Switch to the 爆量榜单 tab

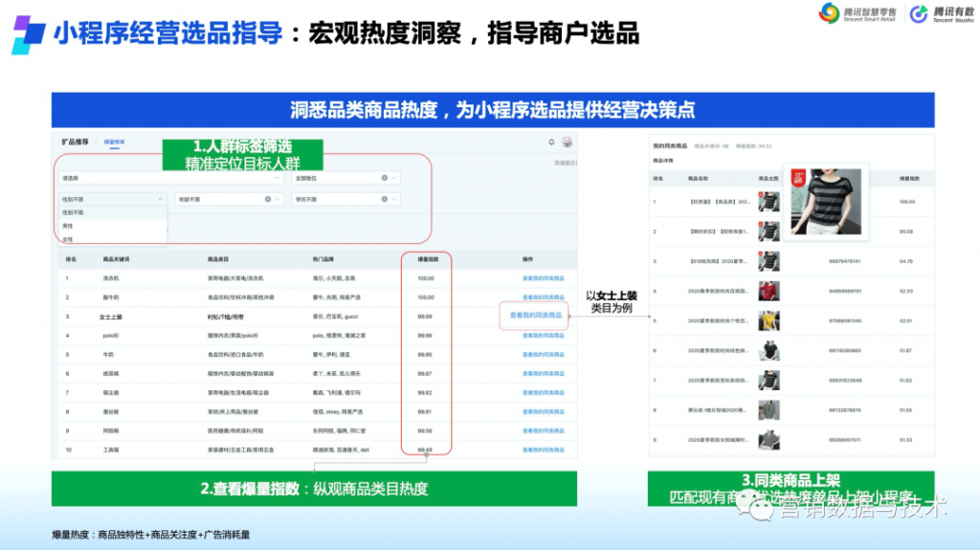pos(114,142)
